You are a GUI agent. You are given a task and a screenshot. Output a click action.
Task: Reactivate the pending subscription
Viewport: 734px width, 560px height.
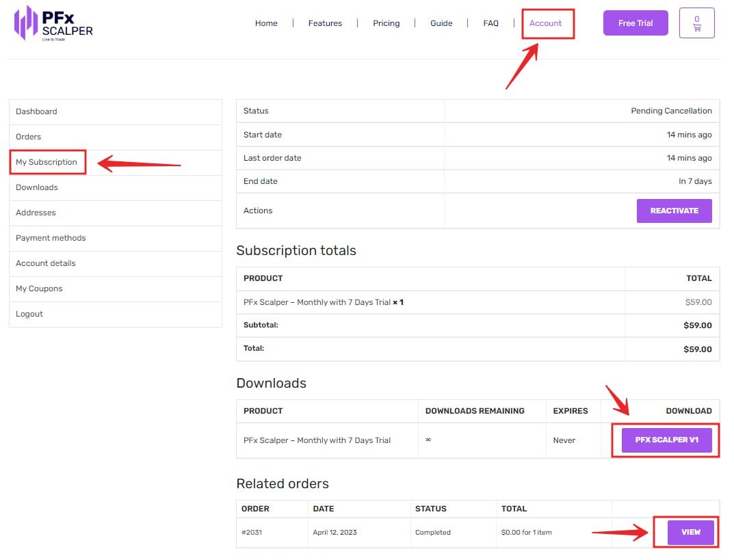coord(674,211)
